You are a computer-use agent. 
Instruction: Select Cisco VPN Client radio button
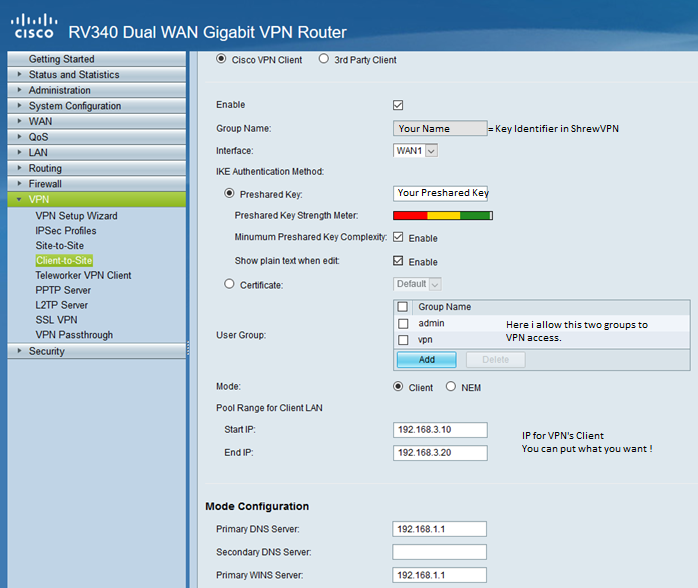pyautogui.click(x=221, y=59)
